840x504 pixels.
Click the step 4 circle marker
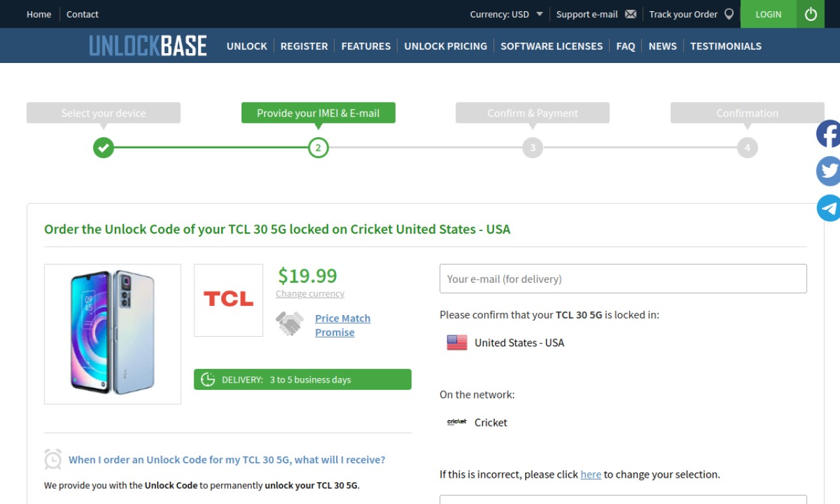pos(747,148)
